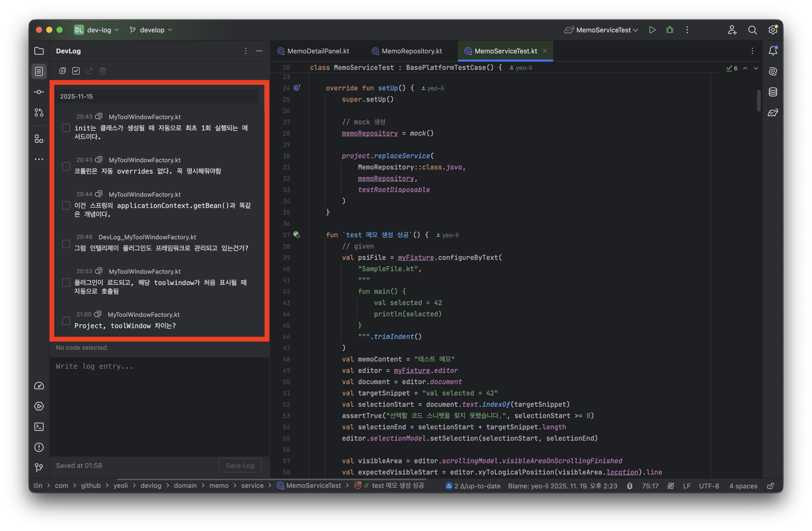Click the Problems tool window icon
Viewport: 812px width, 531px height.
[x=39, y=447]
